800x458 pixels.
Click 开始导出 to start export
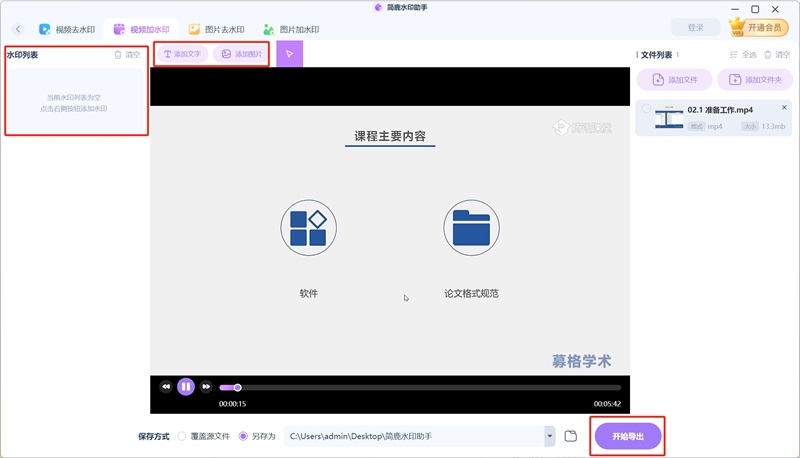tap(628, 437)
